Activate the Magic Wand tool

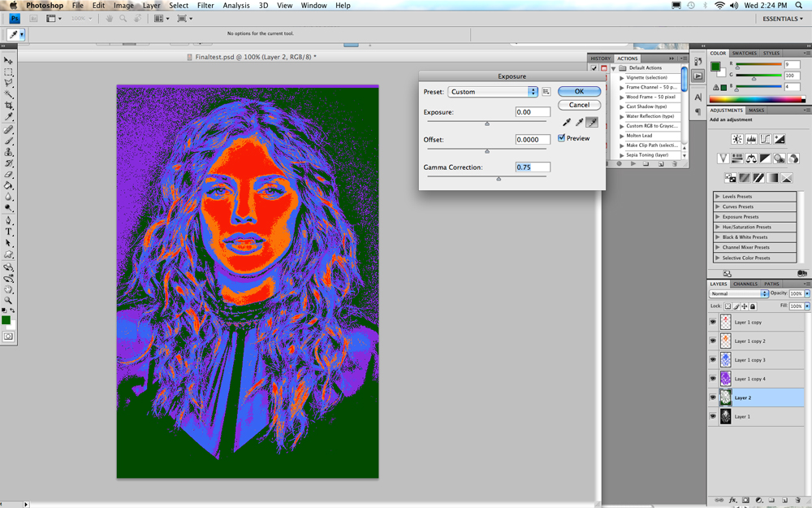(8, 94)
